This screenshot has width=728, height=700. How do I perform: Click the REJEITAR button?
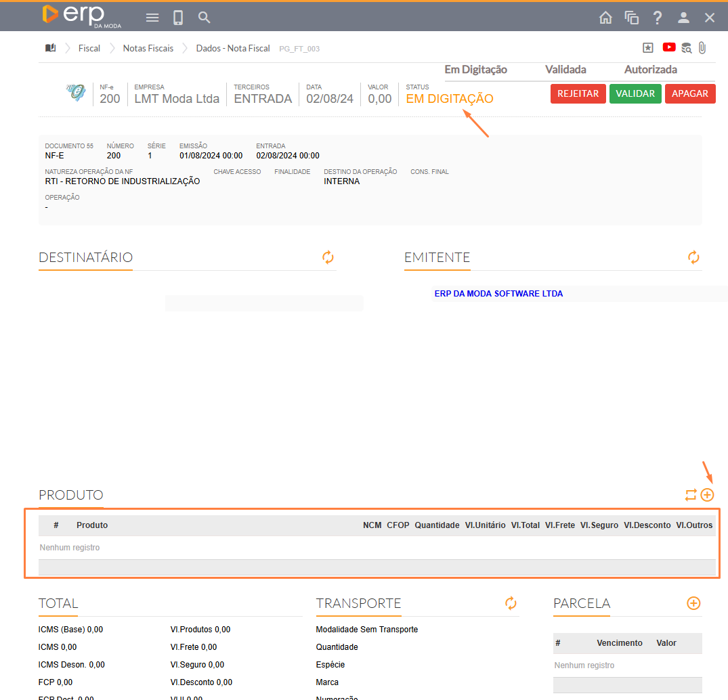point(578,94)
